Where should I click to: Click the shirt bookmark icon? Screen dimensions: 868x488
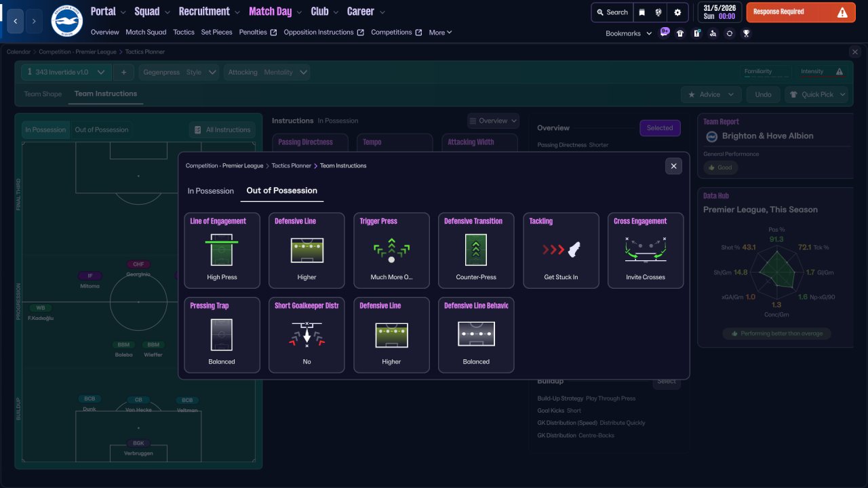680,33
